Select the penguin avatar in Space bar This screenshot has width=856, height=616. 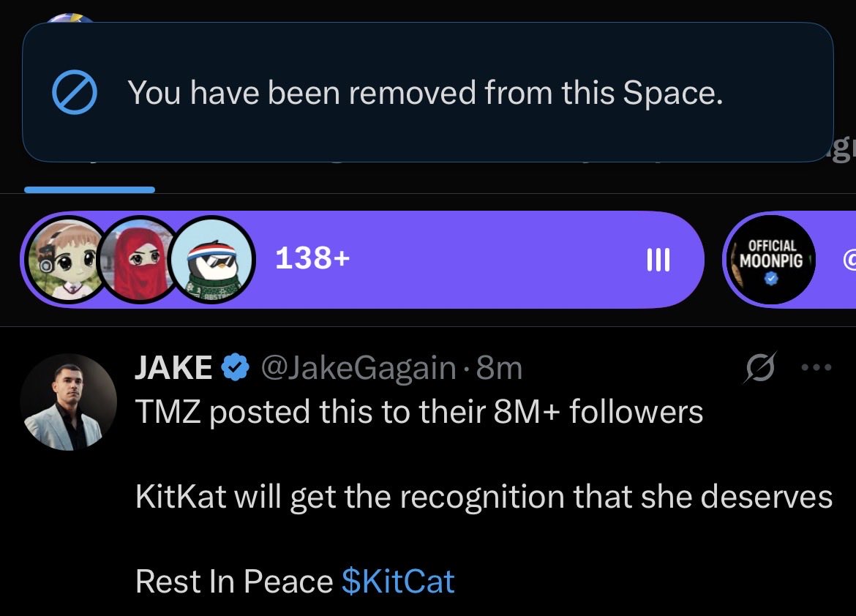point(213,261)
